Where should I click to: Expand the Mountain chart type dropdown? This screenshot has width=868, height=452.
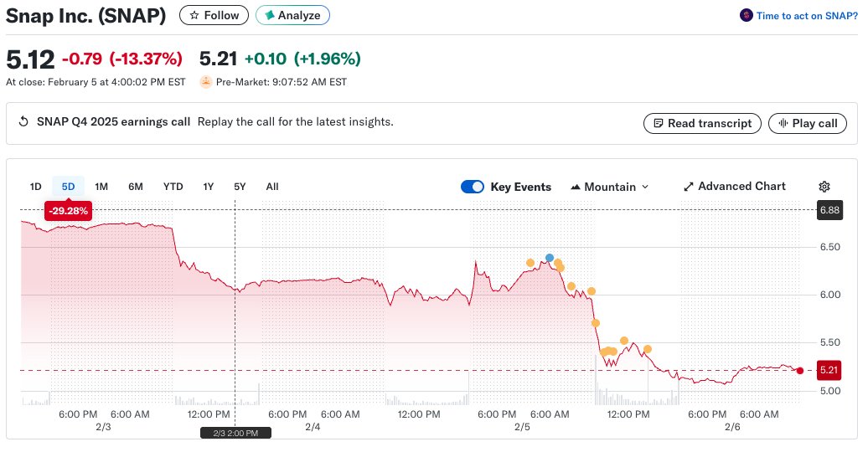click(609, 187)
